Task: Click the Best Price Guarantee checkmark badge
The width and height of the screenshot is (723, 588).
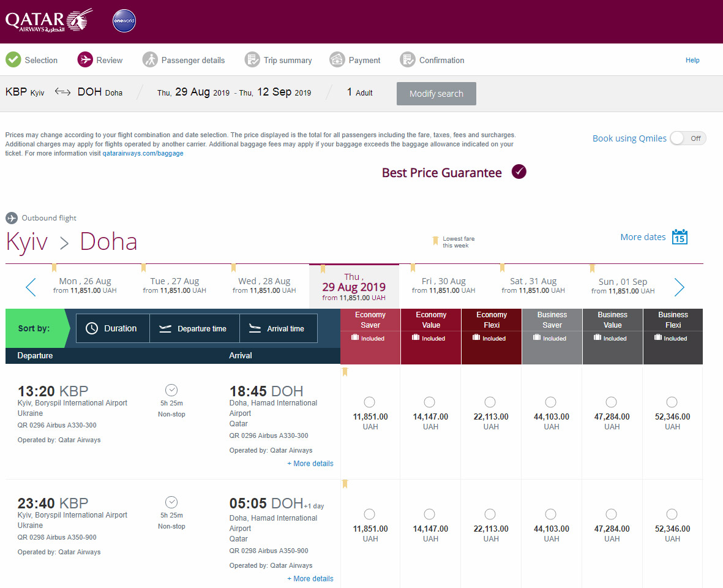Action: pos(519,171)
